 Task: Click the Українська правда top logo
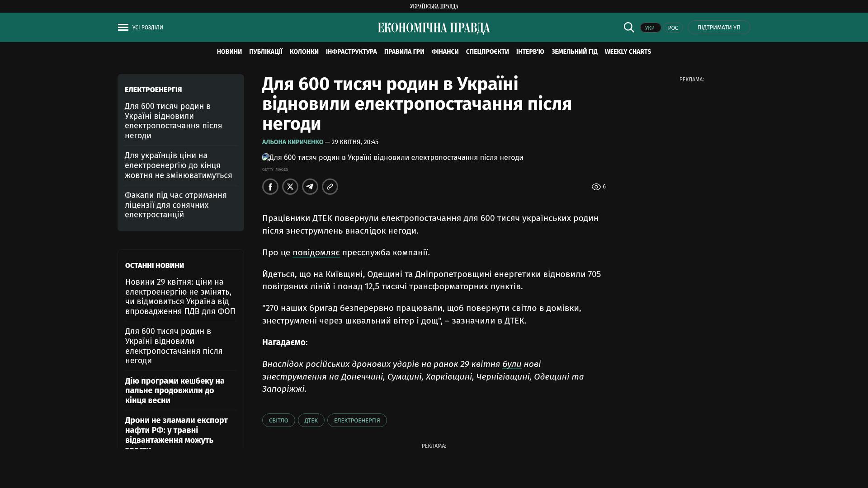434,6
